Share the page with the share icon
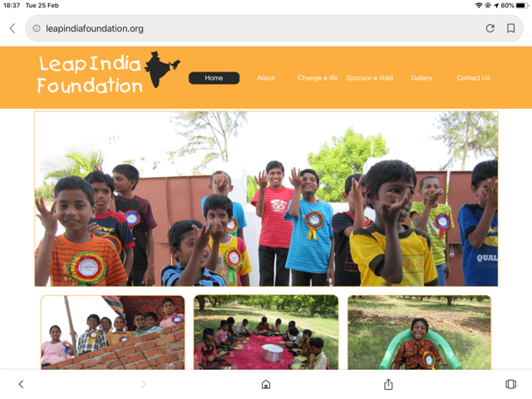This screenshot has height=399, width=532. [x=388, y=384]
